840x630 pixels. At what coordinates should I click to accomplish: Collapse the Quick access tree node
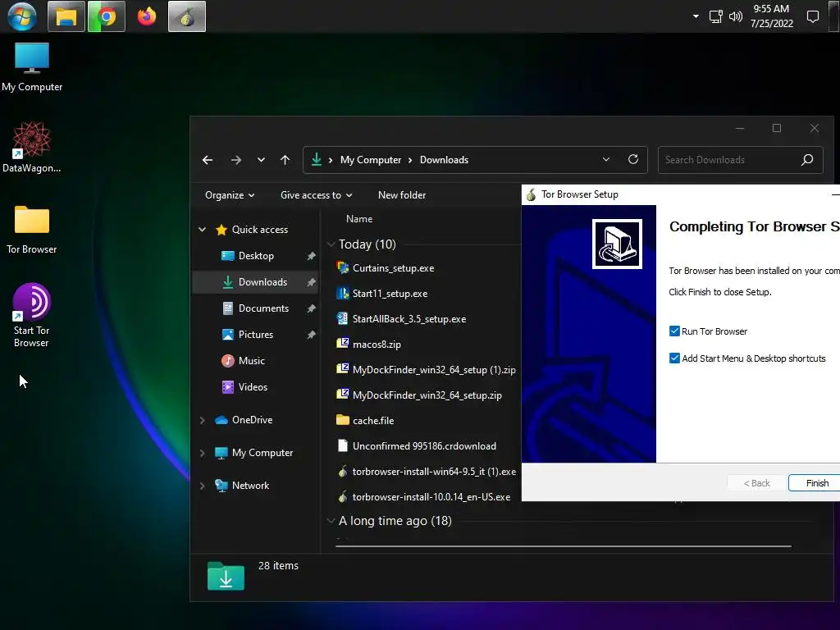tap(202, 230)
